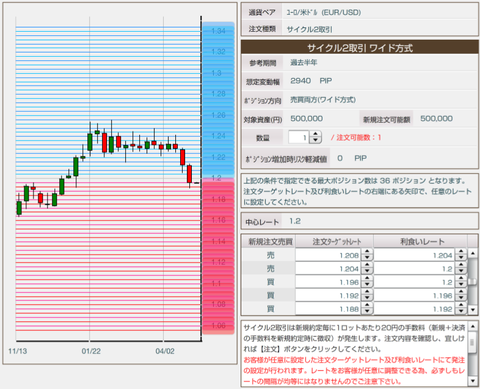
Task: Click the red 注文可能数：1 text
Action: tap(356, 137)
